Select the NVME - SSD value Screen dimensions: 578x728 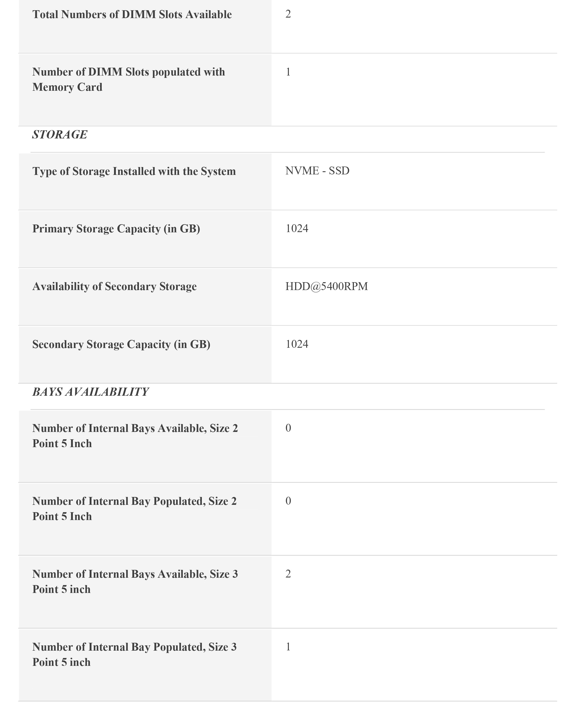[x=317, y=171]
